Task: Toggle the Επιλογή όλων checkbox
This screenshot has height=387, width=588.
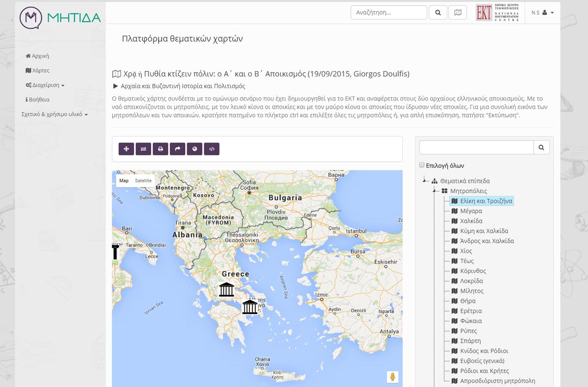Action: point(422,166)
